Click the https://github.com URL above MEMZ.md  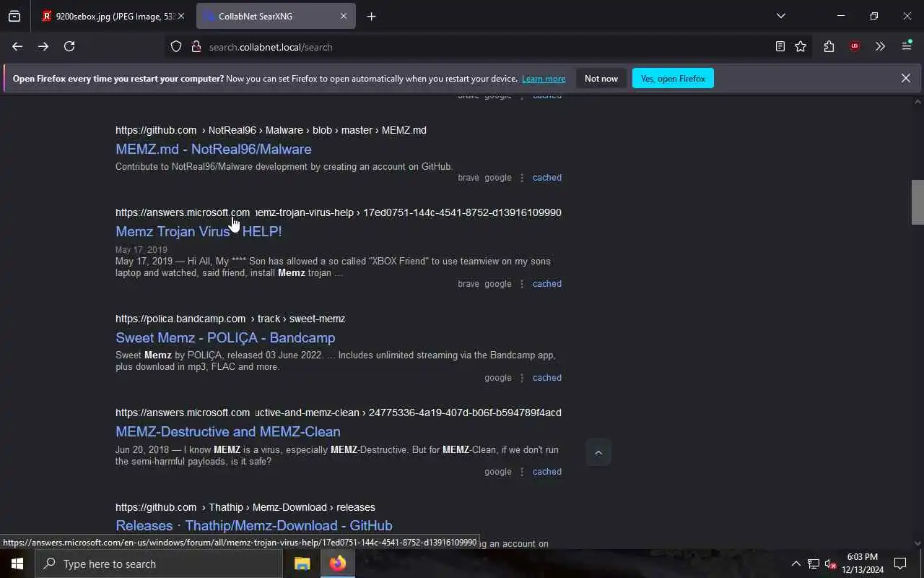[156, 130]
